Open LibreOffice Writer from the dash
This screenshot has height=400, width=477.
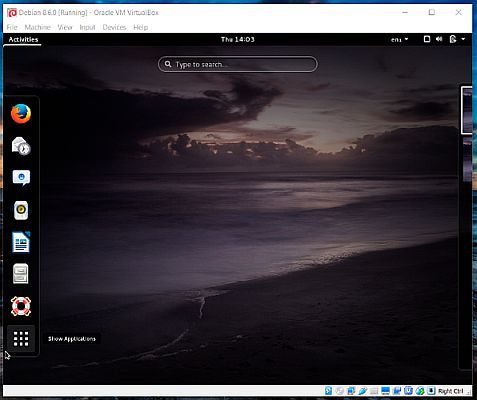(x=21, y=242)
